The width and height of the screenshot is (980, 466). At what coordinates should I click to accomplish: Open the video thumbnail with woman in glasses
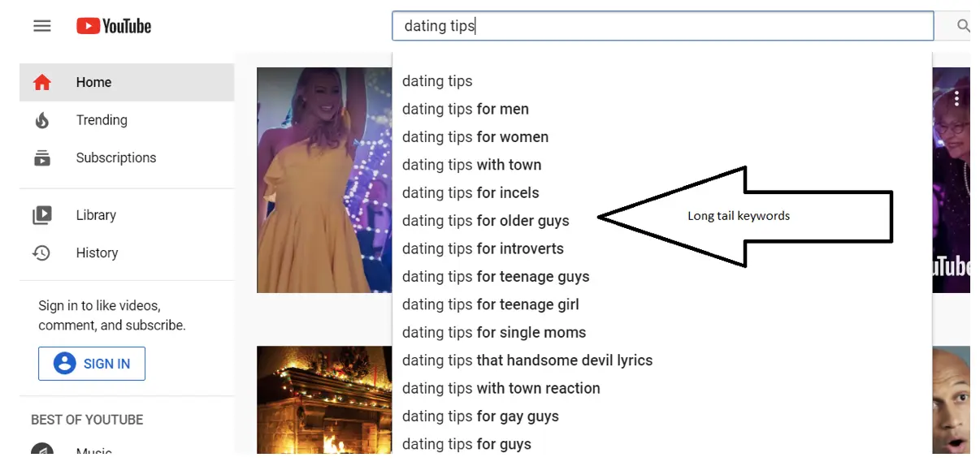coord(951,180)
